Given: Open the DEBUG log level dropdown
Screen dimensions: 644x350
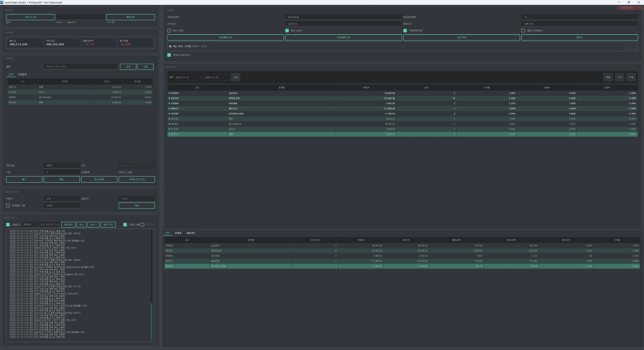Looking at the screenshot, I should click(29, 224).
